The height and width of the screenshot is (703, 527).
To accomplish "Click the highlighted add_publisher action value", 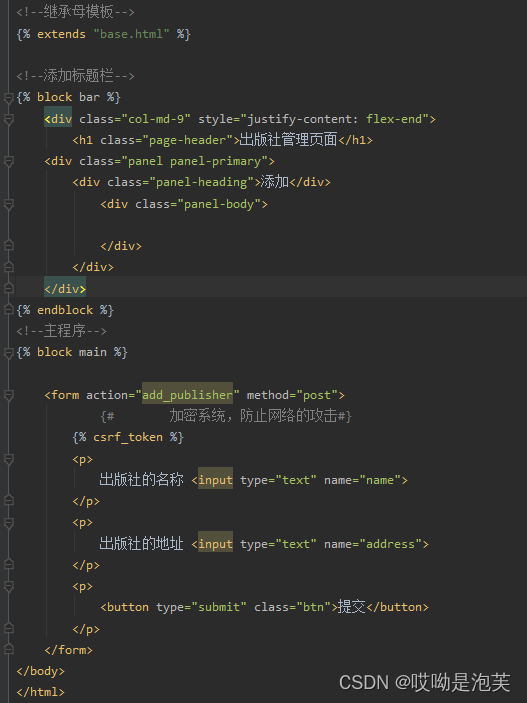I will [187, 395].
